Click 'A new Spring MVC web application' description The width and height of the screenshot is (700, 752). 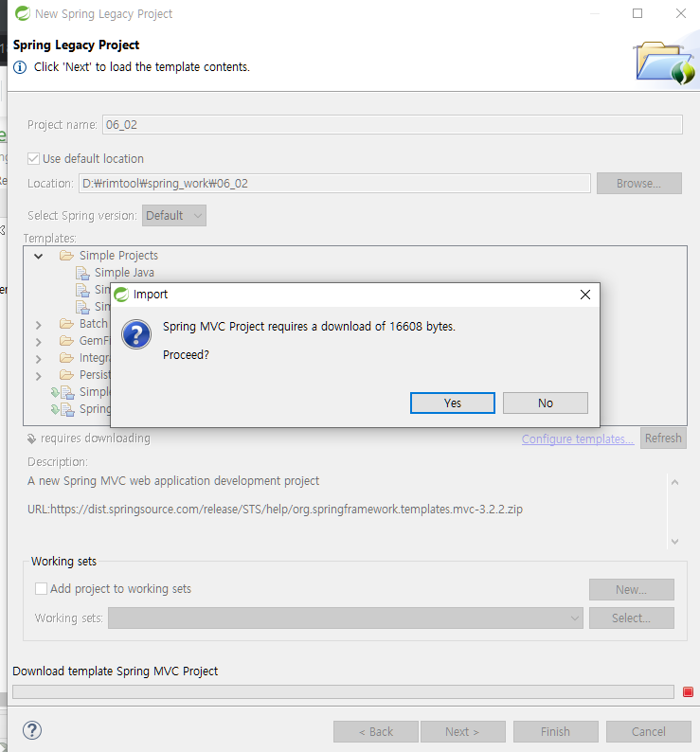point(173,480)
